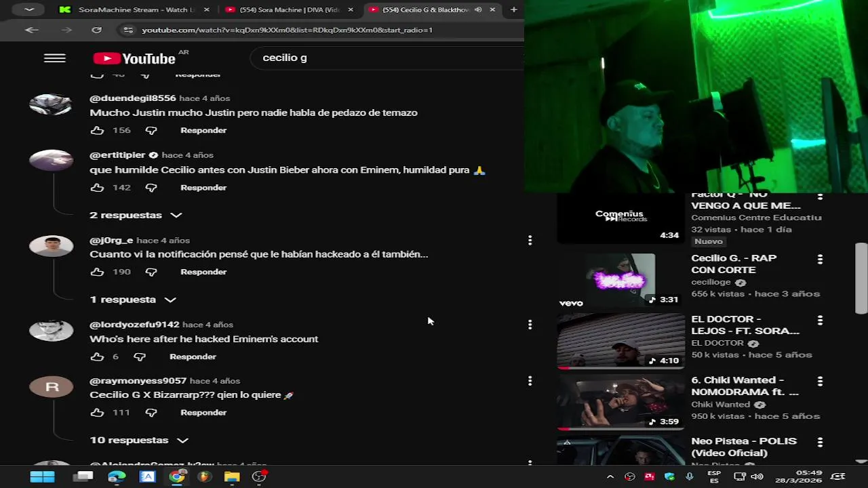The height and width of the screenshot is (488, 868).
Task: Open options menu for @raymonyess9057 comment
Action: (x=530, y=381)
